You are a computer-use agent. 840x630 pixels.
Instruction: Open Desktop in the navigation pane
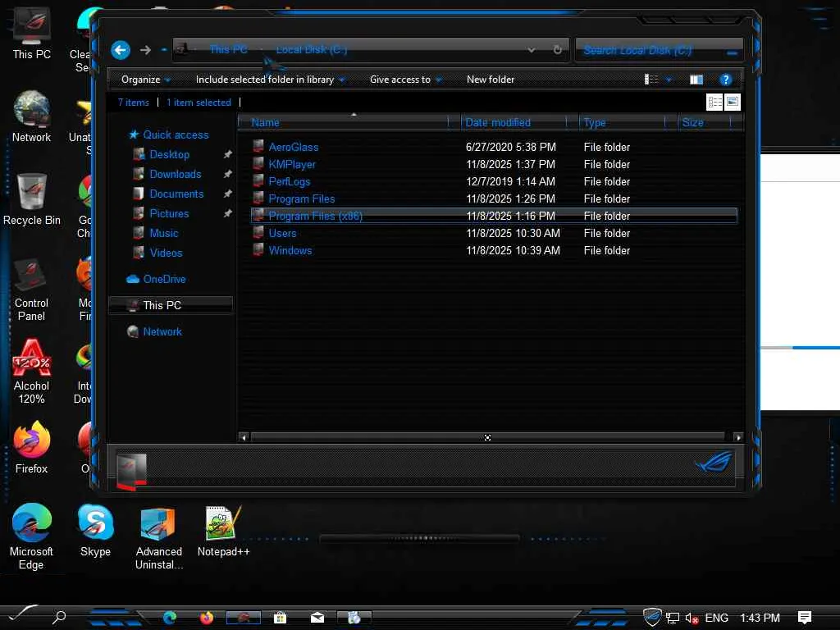pos(169,154)
